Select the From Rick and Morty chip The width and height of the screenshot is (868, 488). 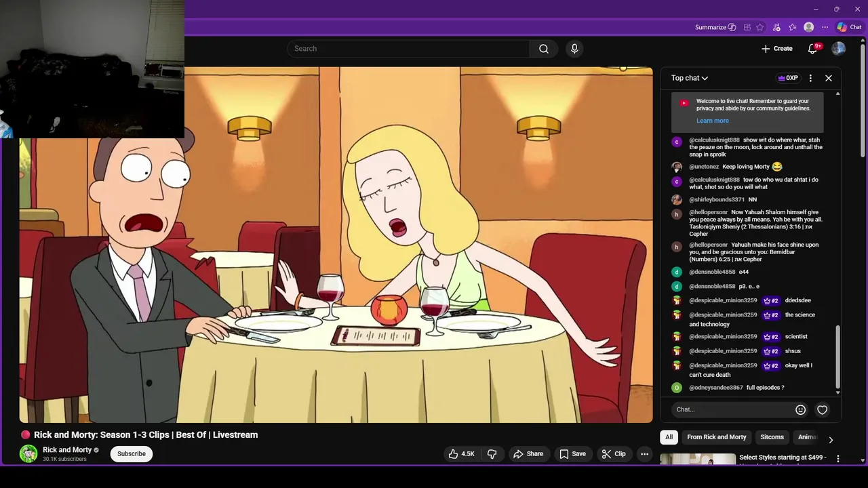pyautogui.click(x=716, y=437)
